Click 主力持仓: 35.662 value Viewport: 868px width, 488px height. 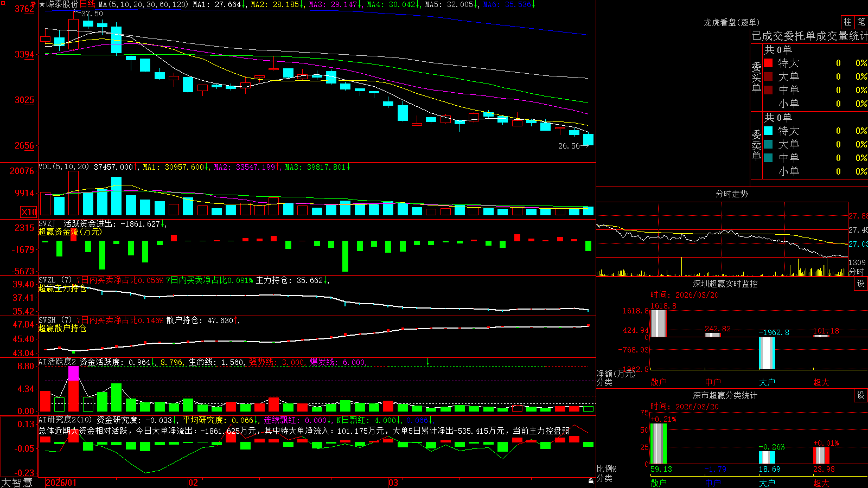pyautogui.click(x=290, y=280)
